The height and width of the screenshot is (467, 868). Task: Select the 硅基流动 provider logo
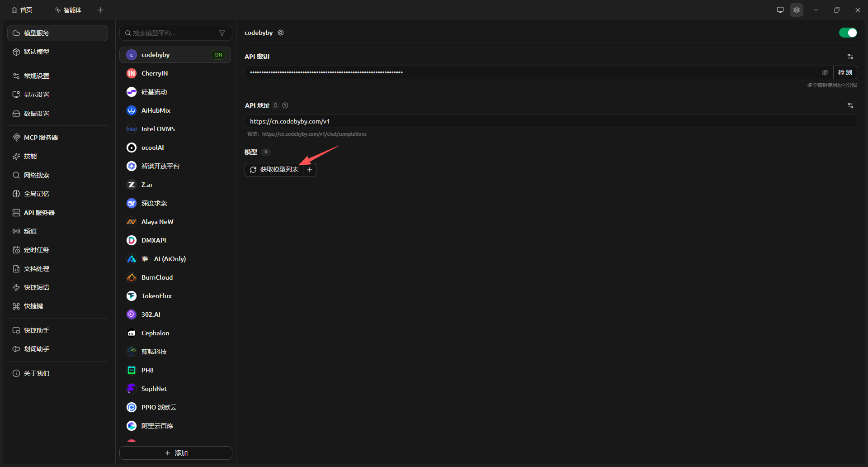click(x=132, y=92)
